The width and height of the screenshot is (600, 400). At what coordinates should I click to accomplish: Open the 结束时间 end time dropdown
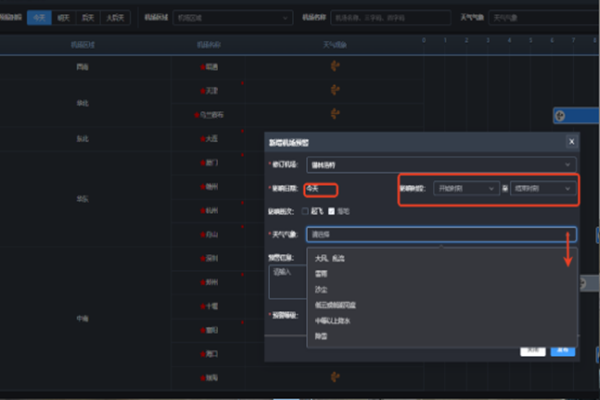[544, 188]
